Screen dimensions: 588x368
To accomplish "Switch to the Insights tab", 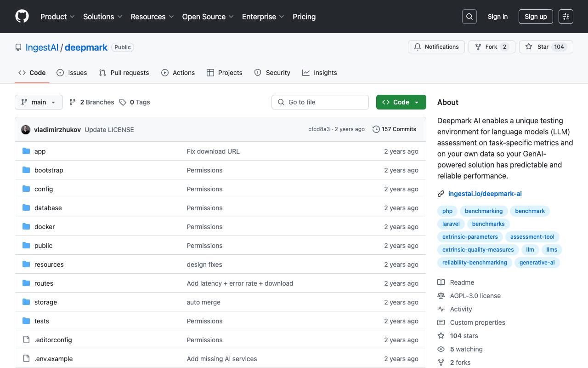I will [320, 73].
